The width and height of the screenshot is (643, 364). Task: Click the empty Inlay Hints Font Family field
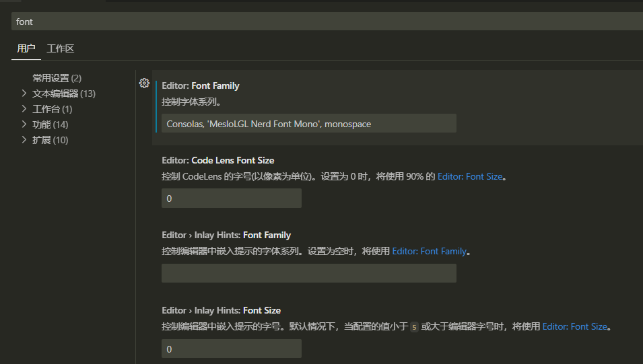click(x=308, y=273)
